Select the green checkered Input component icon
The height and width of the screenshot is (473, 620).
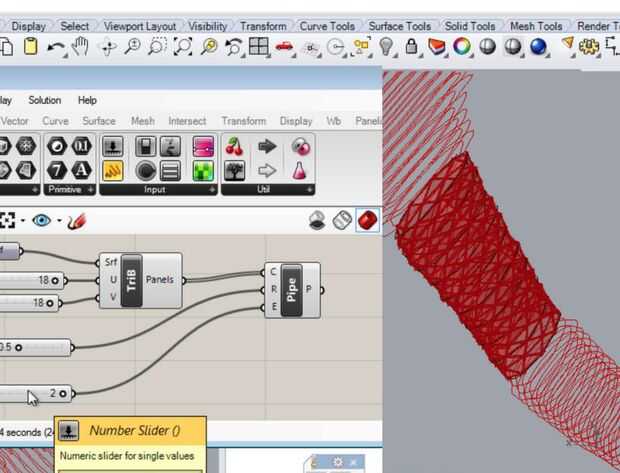tap(204, 171)
